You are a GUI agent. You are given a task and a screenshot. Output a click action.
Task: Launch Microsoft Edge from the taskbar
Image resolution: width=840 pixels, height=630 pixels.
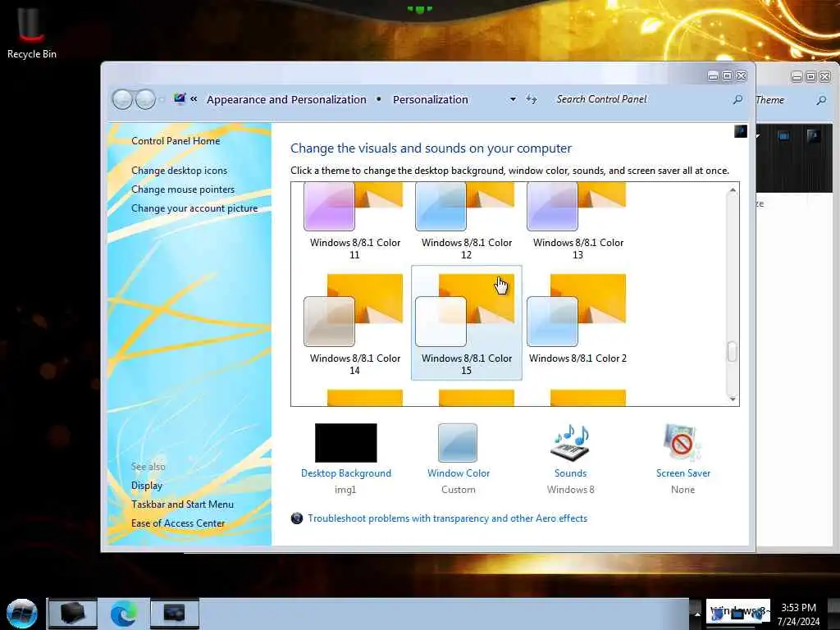click(x=123, y=614)
